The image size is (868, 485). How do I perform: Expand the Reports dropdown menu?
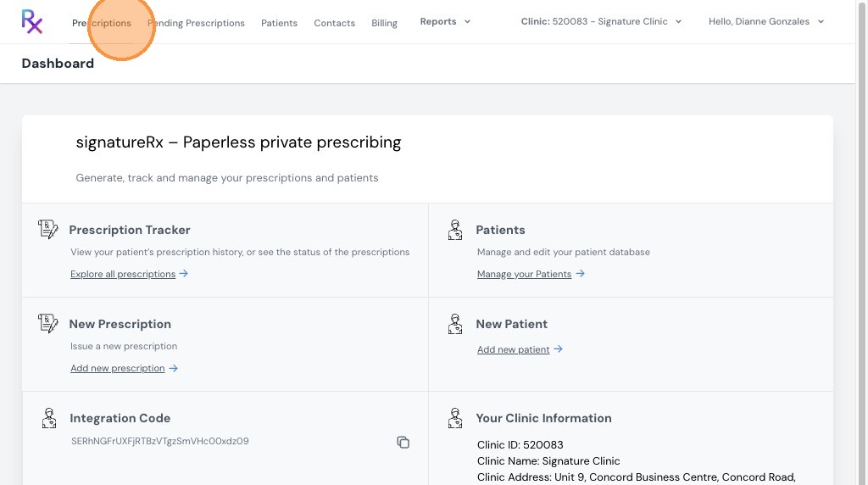pyautogui.click(x=445, y=21)
